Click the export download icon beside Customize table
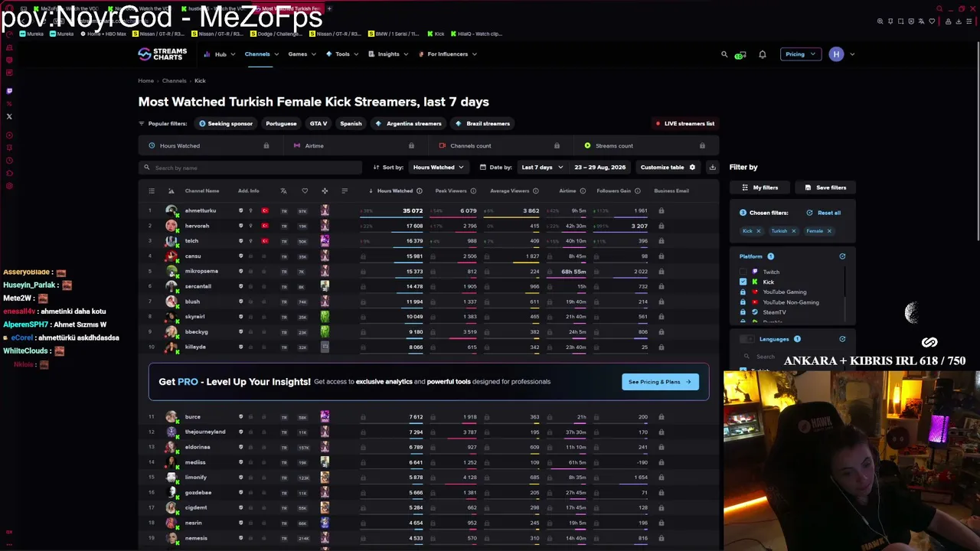This screenshot has height=551, width=980. tap(712, 168)
